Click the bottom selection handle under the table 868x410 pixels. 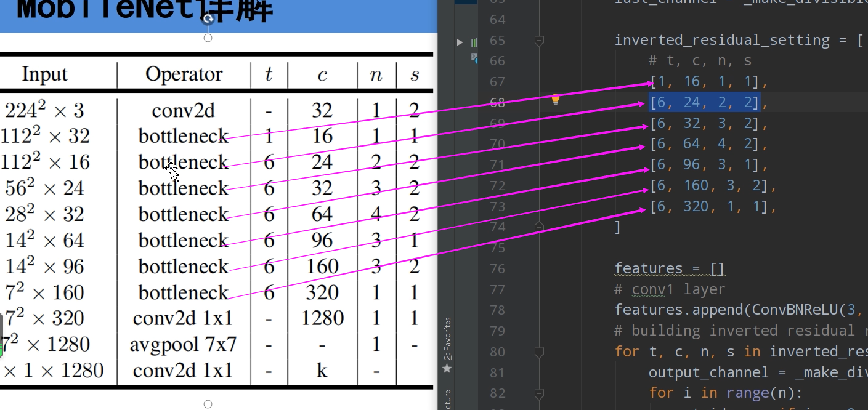[208, 404]
